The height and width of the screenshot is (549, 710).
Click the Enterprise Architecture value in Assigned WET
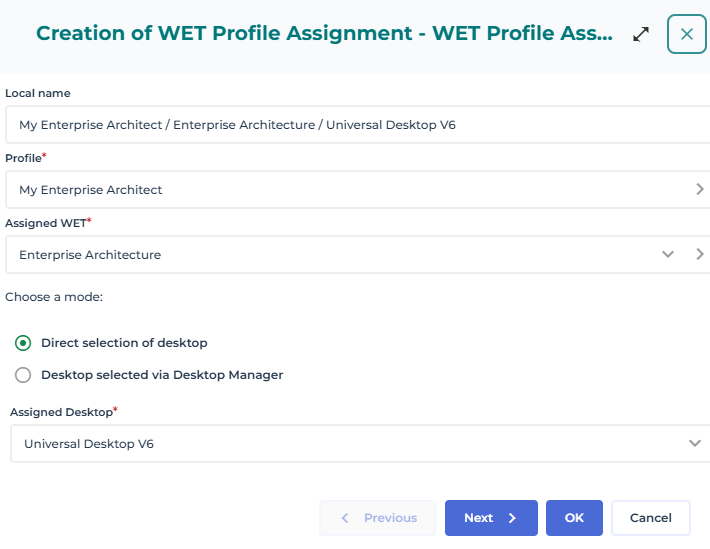click(x=90, y=255)
